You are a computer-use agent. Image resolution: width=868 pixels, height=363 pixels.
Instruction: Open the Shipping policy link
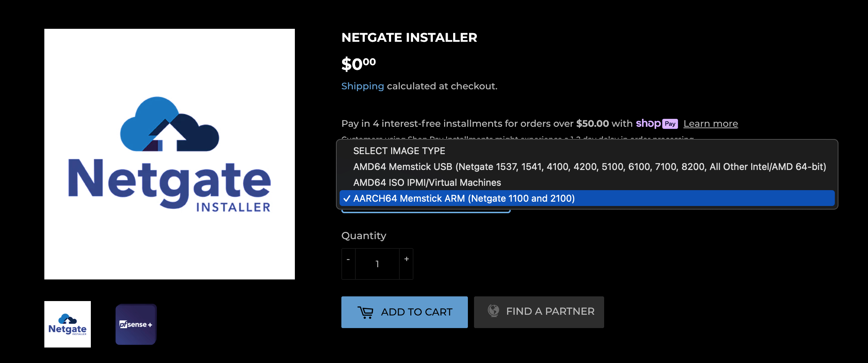(x=363, y=86)
